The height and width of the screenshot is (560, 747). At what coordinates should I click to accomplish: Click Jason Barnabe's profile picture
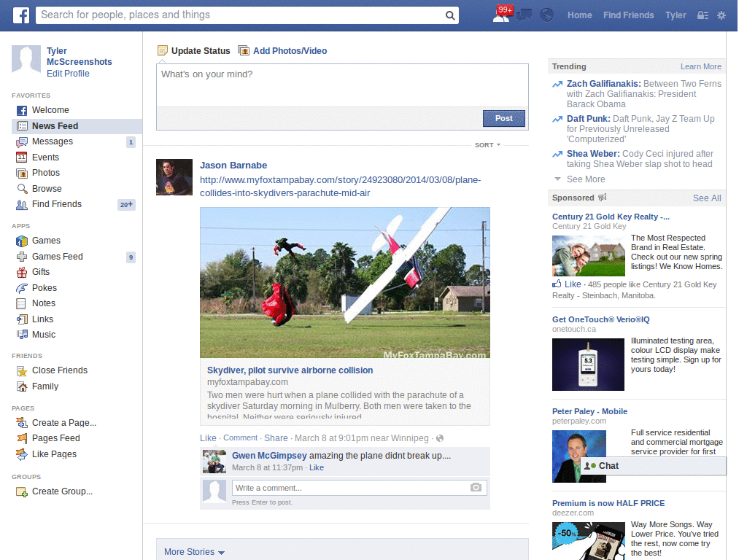[174, 177]
